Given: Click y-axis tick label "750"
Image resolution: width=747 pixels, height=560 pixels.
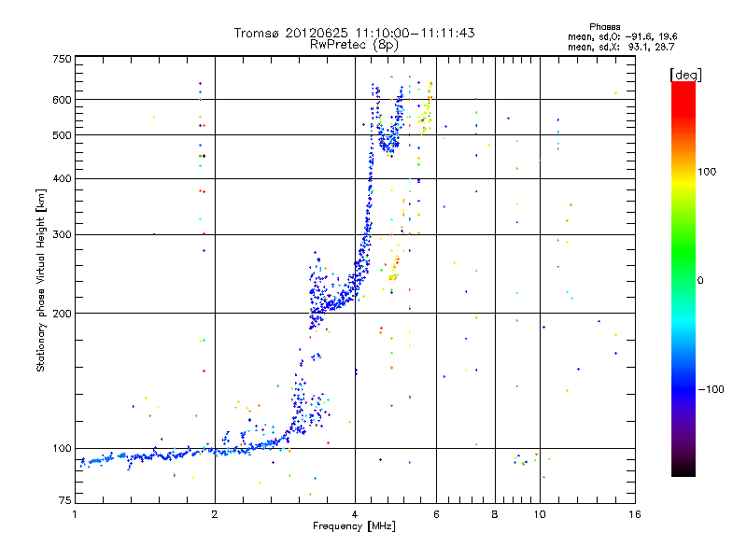Looking at the screenshot, I should (x=62, y=59).
